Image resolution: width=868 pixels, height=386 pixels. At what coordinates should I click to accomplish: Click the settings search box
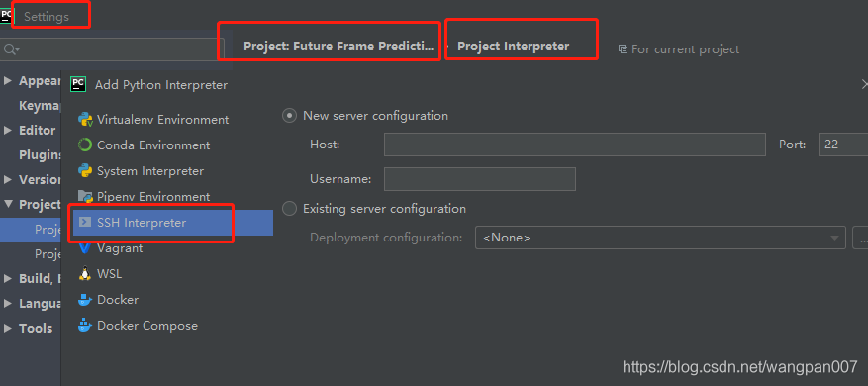(x=112, y=49)
